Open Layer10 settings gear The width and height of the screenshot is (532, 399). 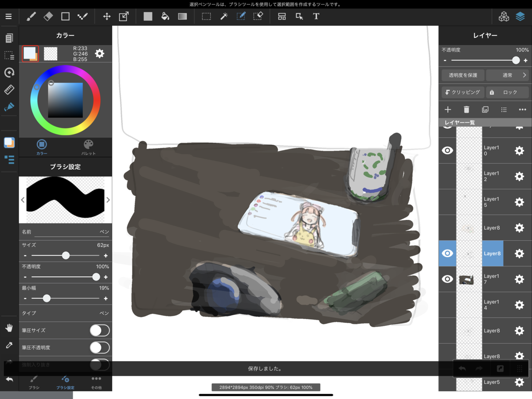coord(519,151)
